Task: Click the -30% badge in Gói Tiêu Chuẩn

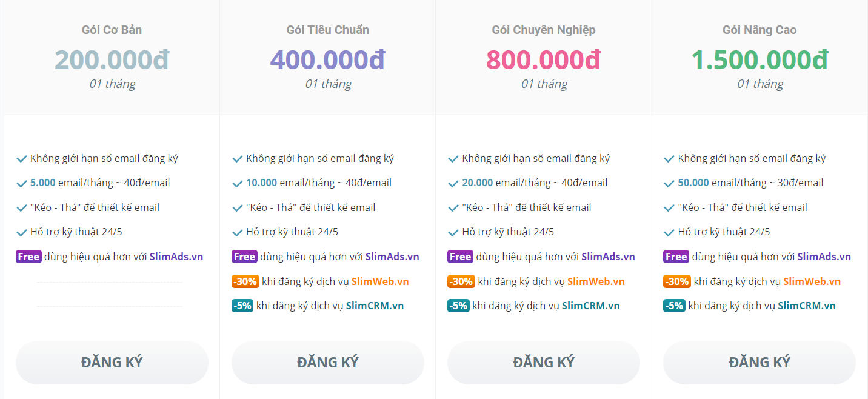Action: pyautogui.click(x=244, y=281)
